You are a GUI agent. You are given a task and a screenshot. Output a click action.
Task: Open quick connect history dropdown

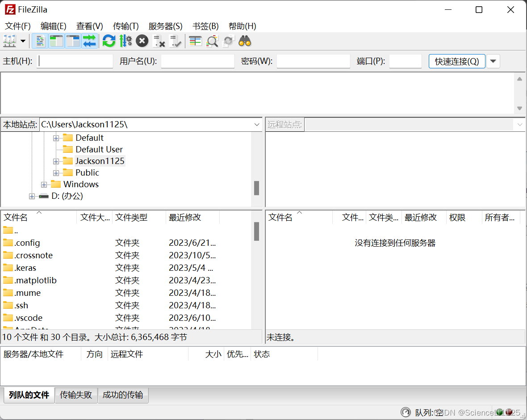(493, 61)
